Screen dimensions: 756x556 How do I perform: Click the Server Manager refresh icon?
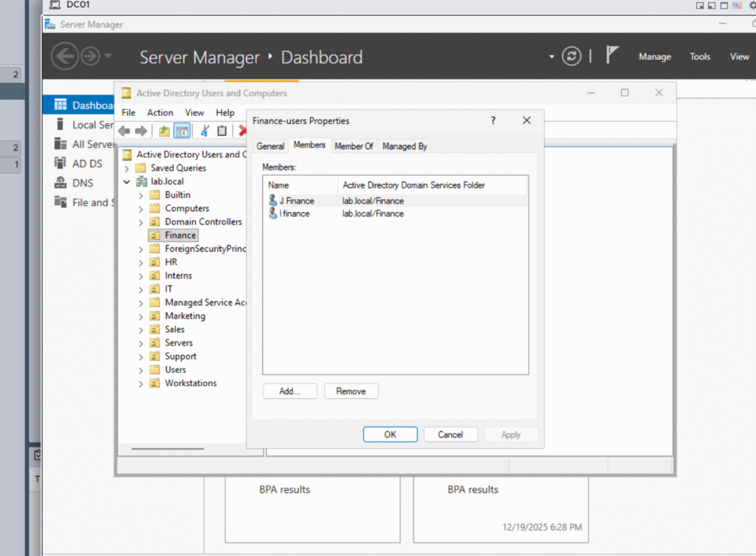[x=571, y=57]
